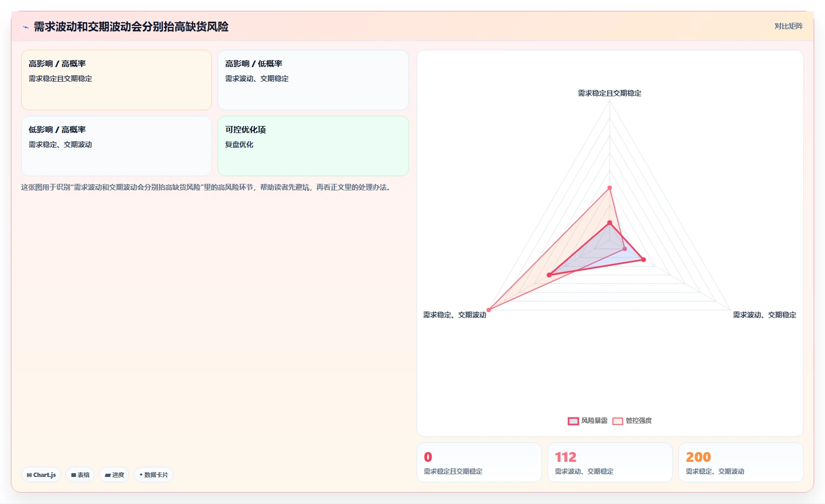
Task: Click the 复盘优化 subtitle text
Action: pos(239,144)
